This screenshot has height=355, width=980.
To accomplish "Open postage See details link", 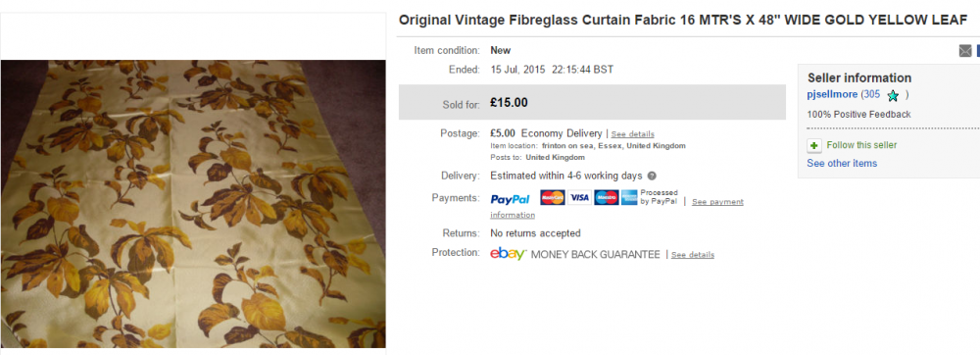I will pos(632,134).
